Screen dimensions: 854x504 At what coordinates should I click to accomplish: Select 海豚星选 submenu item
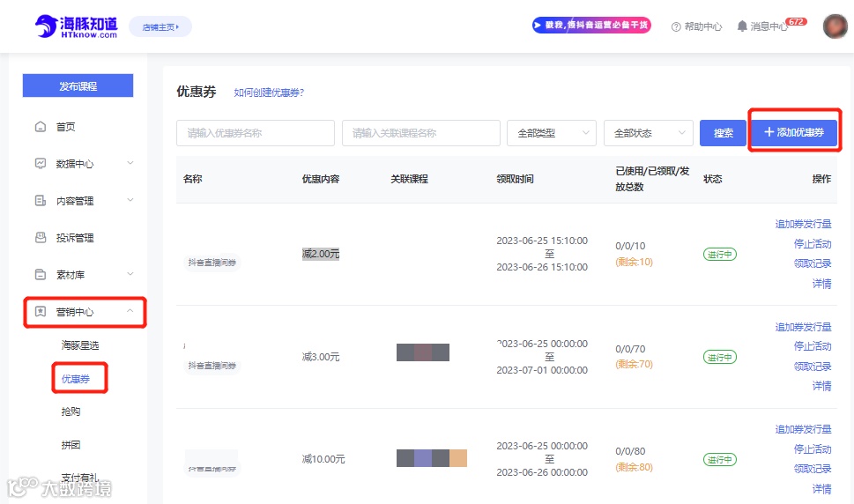80,345
